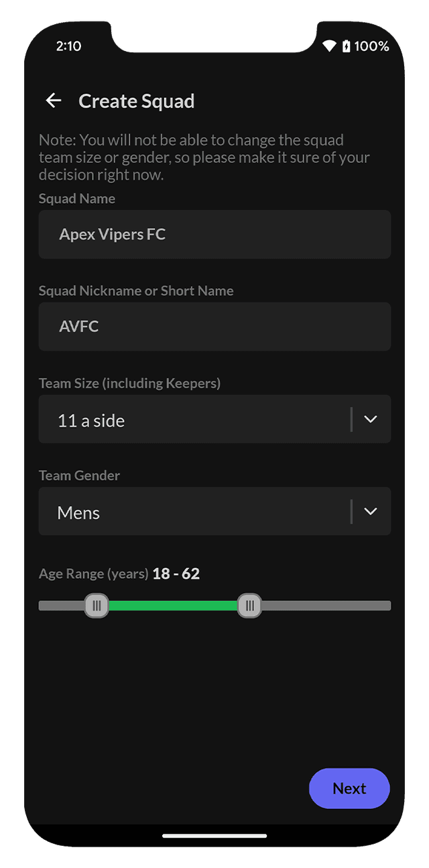Viewport: 429px width, 868px height.
Task: Tap the back arrow icon
Action: 53,101
